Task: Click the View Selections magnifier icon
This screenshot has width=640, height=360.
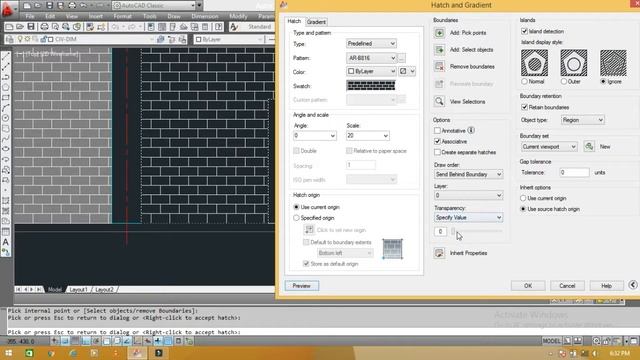Action: (x=440, y=101)
